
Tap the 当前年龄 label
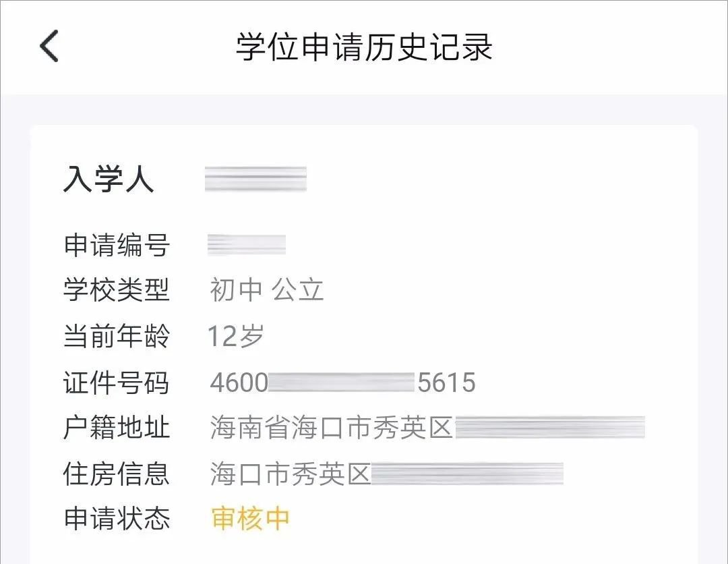(116, 336)
